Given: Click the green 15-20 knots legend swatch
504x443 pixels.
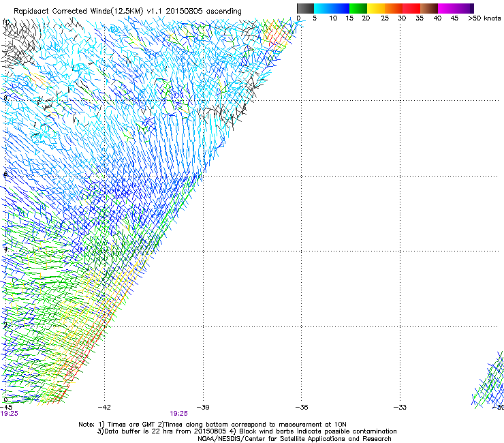Looking at the screenshot, I should (x=358, y=8).
